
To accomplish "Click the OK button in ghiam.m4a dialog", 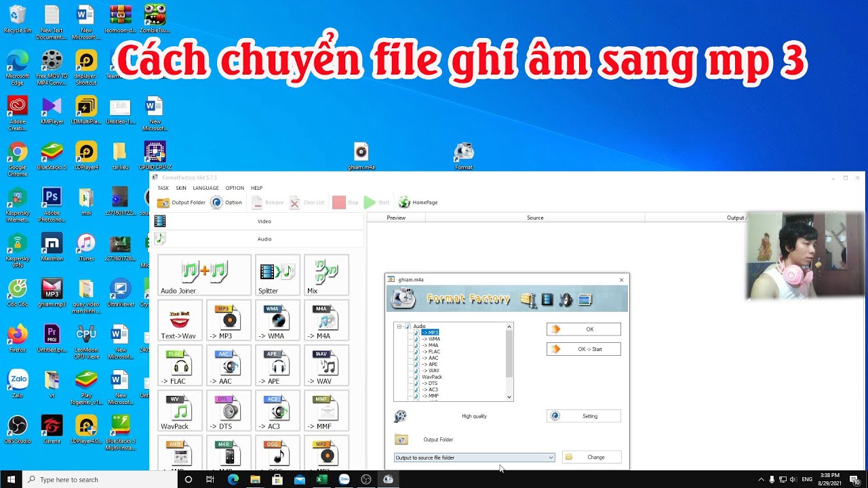I will [x=584, y=329].
